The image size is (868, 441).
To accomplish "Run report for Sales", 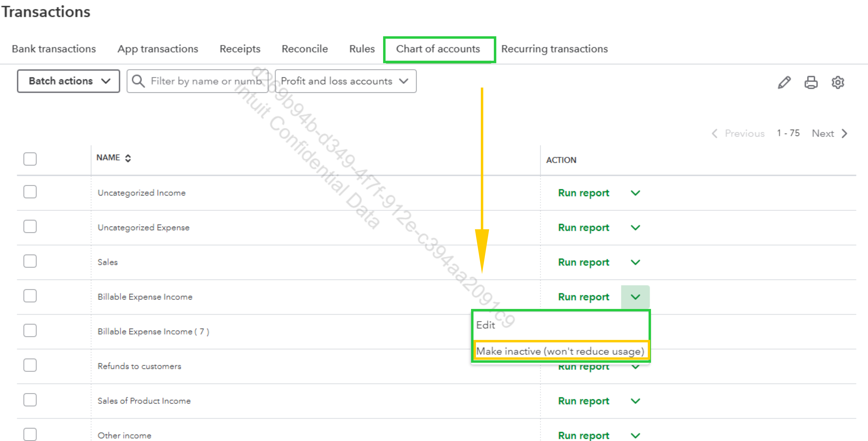I will click(584, 262).
